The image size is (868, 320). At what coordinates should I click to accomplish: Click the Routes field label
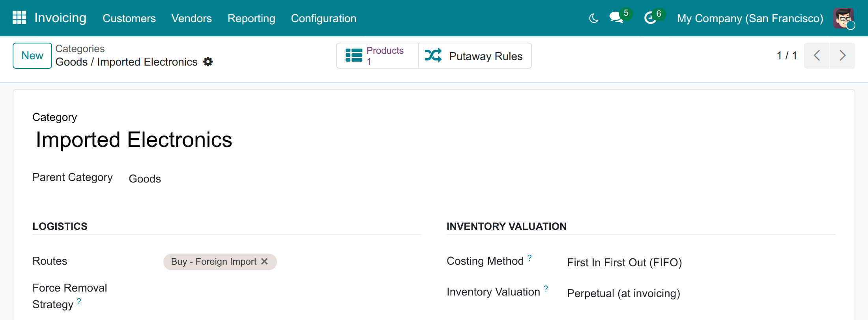(x=50, y=261)
